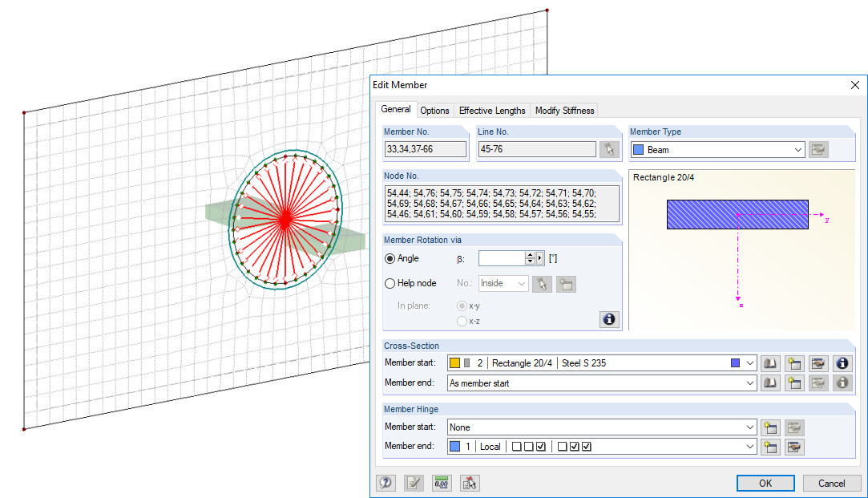Edit hinge icon for member end
Viewport: 868px width, 498px height.
[x=794, y=447]
